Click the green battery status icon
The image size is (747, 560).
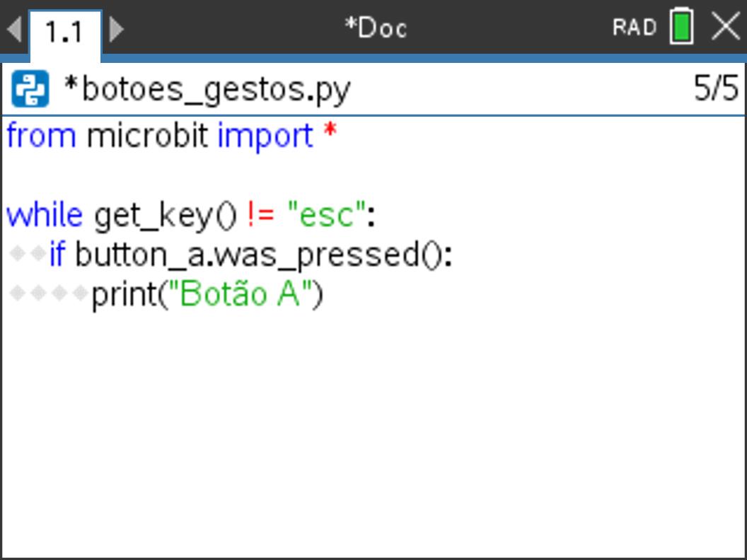click(682, 26)
